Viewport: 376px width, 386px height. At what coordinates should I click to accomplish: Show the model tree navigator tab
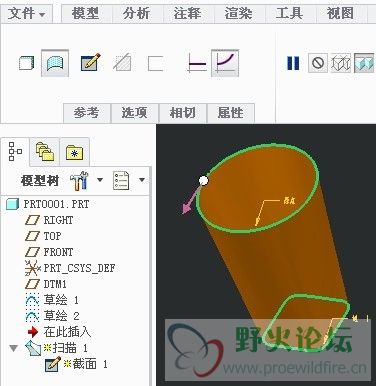tap(15, 152)
